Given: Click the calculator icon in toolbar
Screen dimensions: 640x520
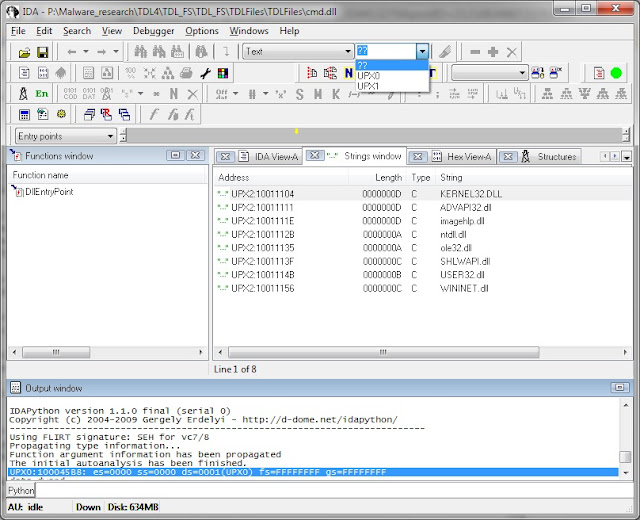Looking at the screenshot, I should pos(24,115).
